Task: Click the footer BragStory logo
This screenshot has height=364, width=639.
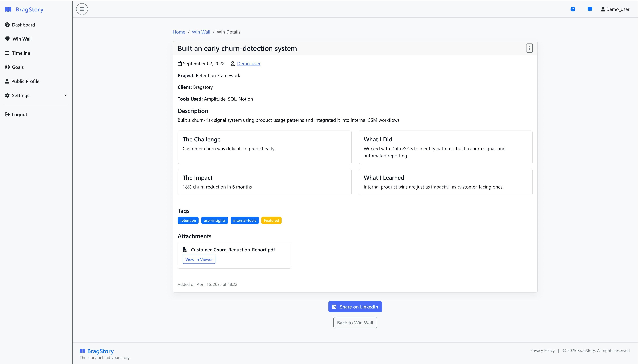Action: coord(97,351)
